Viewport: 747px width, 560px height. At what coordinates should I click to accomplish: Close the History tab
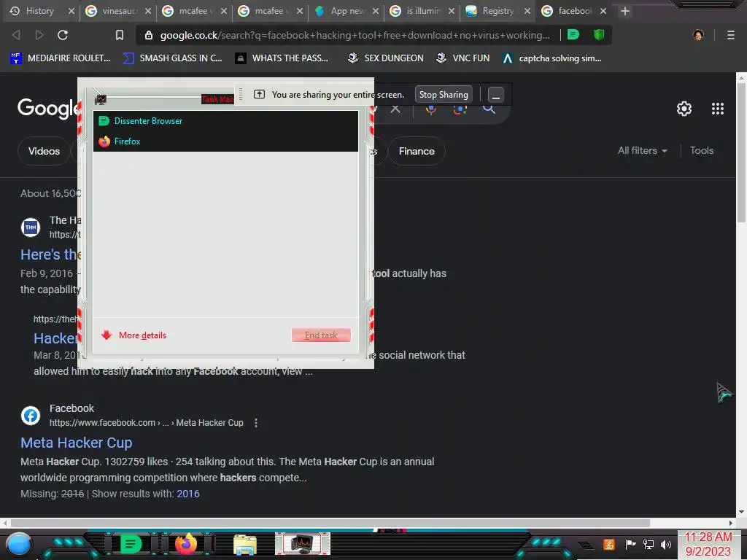tap(71, 11)
